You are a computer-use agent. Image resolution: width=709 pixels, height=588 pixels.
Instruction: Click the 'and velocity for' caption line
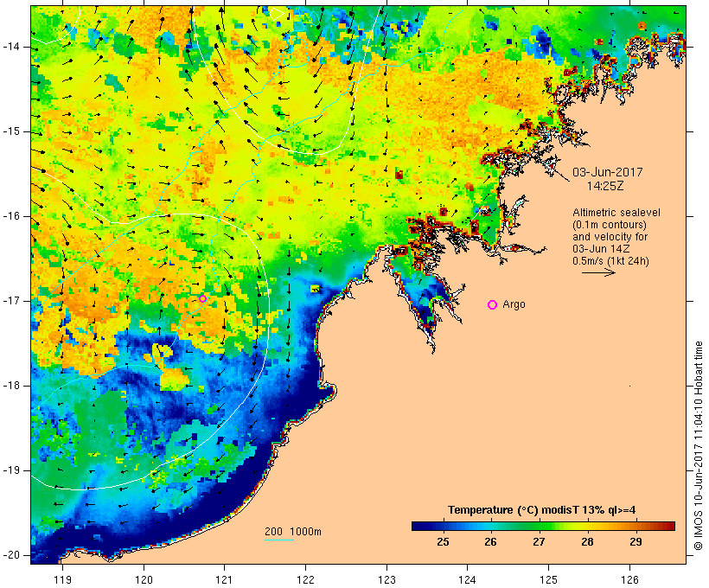610,237
